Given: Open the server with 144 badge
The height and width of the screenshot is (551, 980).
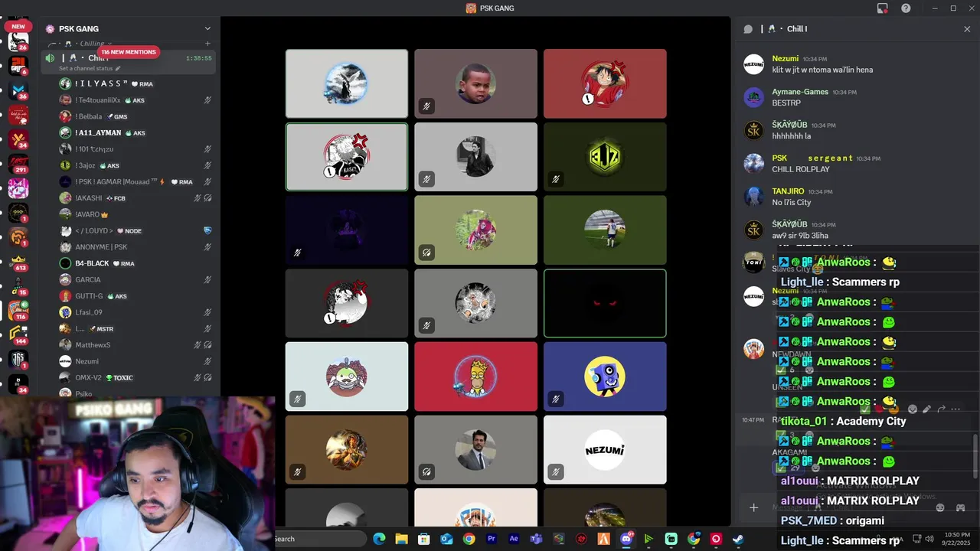Looking at the screenshot, I should click(x=18, y=334).
